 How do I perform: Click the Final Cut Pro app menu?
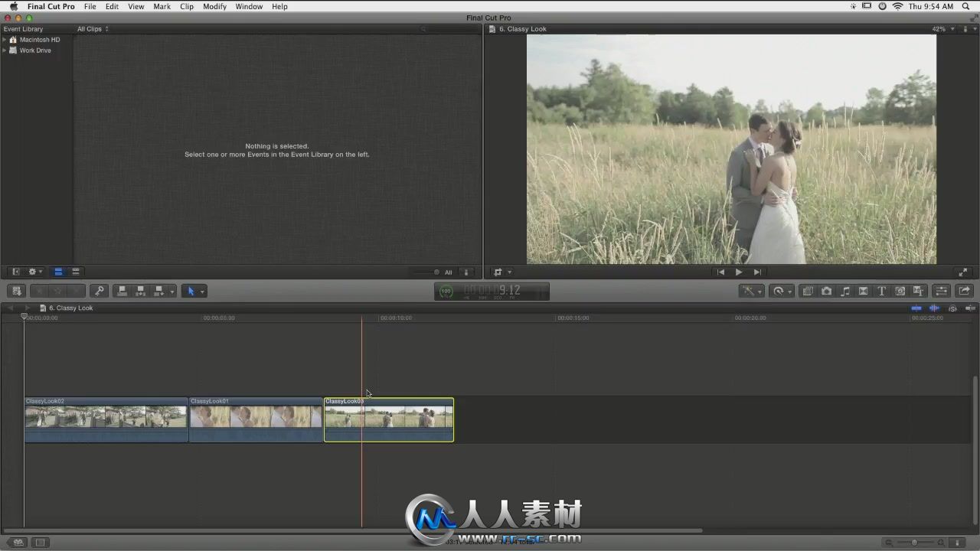pos(51,6)
